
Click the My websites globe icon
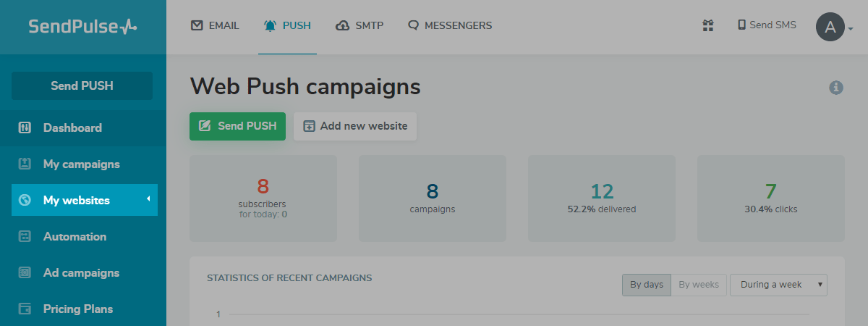25,200
